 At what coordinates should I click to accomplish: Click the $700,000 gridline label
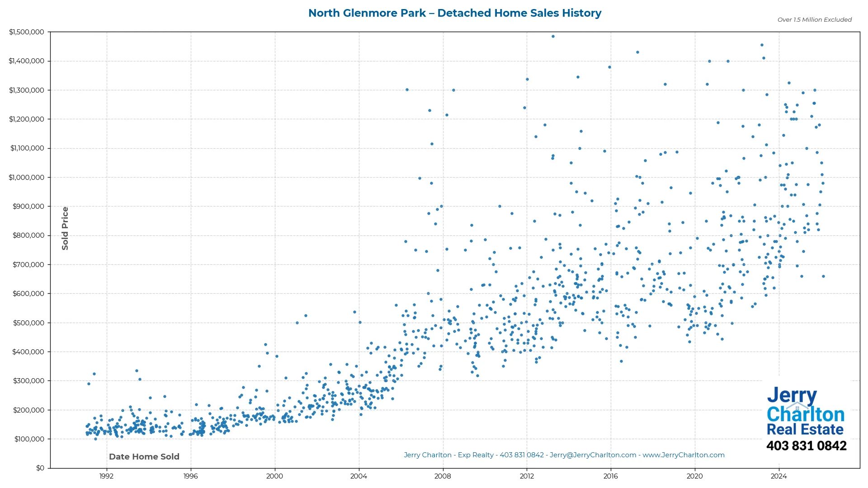(x=29, y=264)
